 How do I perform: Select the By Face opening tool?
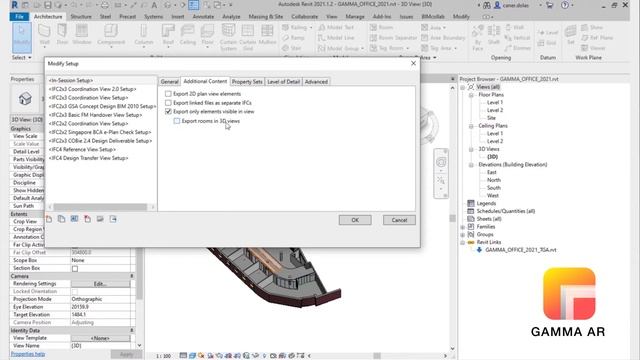pos(478,37)
